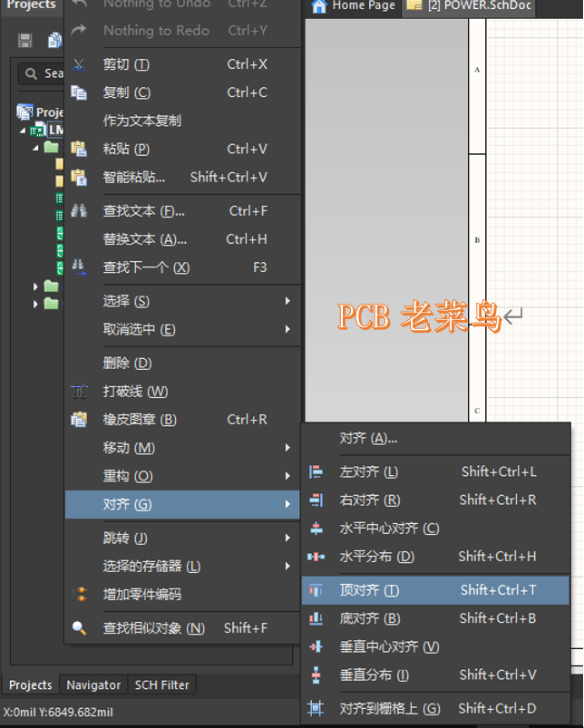The height and width of the screenshot is (728, 584).
Task: Click the align to grid (对齐到栅格上) icon
Action: tap(316, 708)
